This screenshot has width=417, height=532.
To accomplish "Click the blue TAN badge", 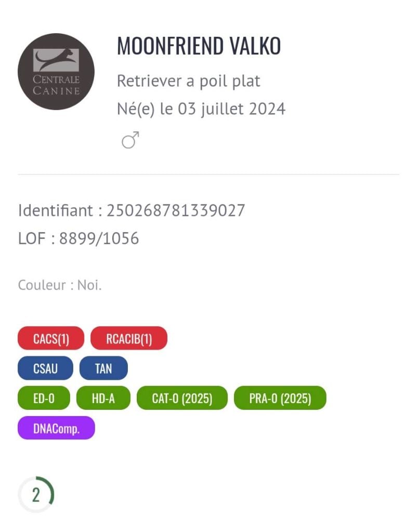I will [x=103, y=369].
